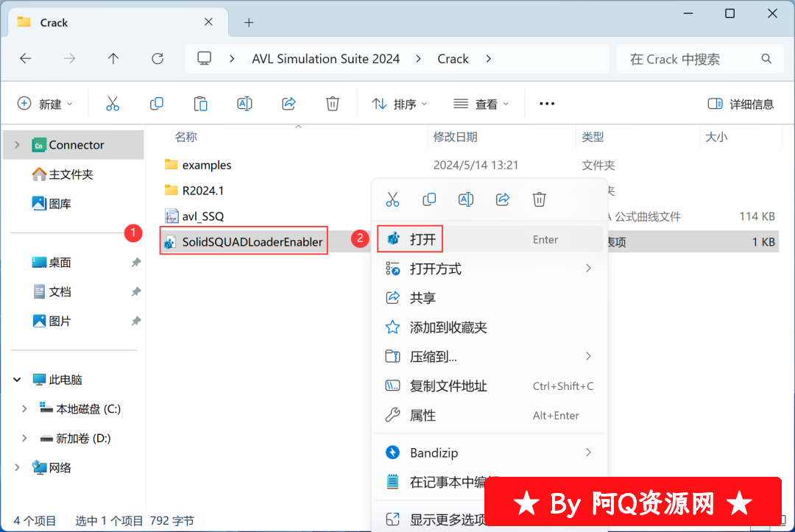This screenshot has width=795, height=532.
Task: Unpin 图片 using its pin icon
Action: (x=136, y=322)
